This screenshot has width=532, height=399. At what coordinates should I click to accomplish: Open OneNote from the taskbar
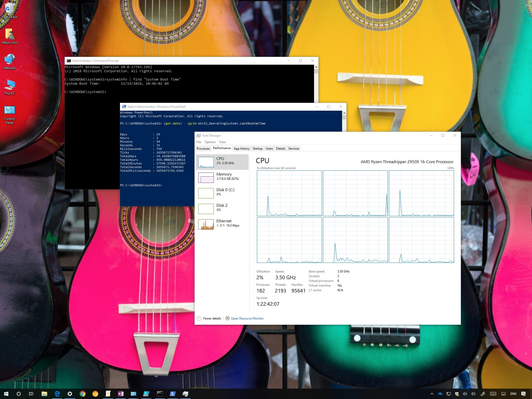[x=121, y=394]
